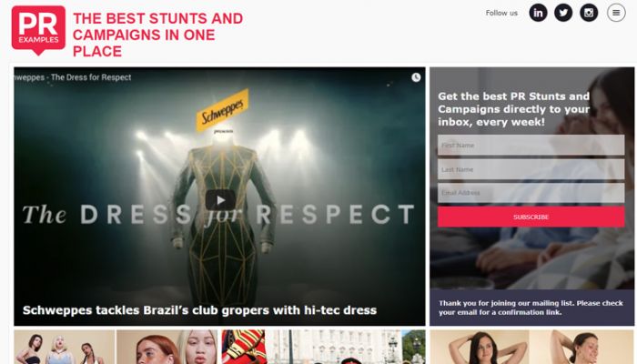Open the raised-arms women thumbnail
The image size is (637, 364).
pyautogui.click(x=532, y=347)
